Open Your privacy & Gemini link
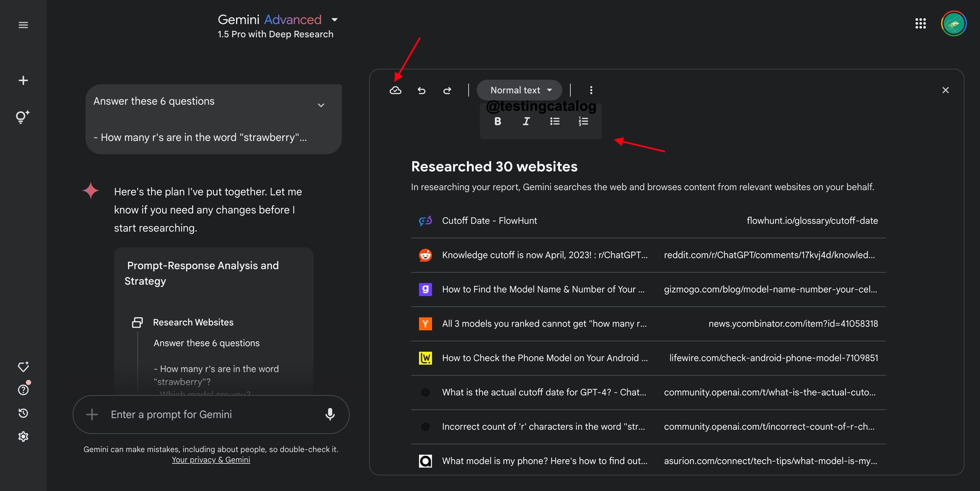980x491 pixels. pyautogui.click(x=211, y=460)
